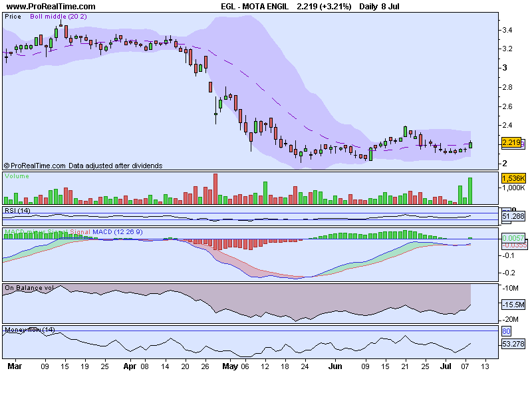This screenshot has width=532, height=399.
Task: Click the www.ProRealTime.com header text
Action: click(x=51, y=7)
